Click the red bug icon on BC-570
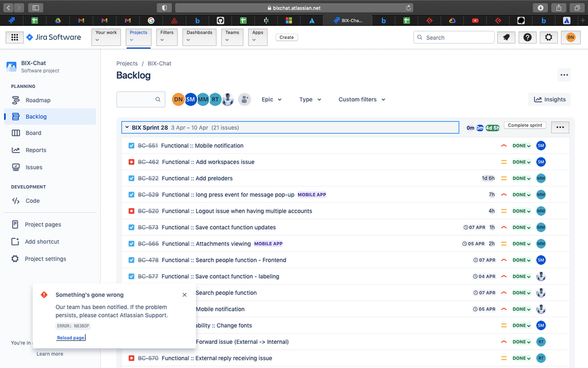Viewport: 588px width, 368px height. click(x=131, y=358)
